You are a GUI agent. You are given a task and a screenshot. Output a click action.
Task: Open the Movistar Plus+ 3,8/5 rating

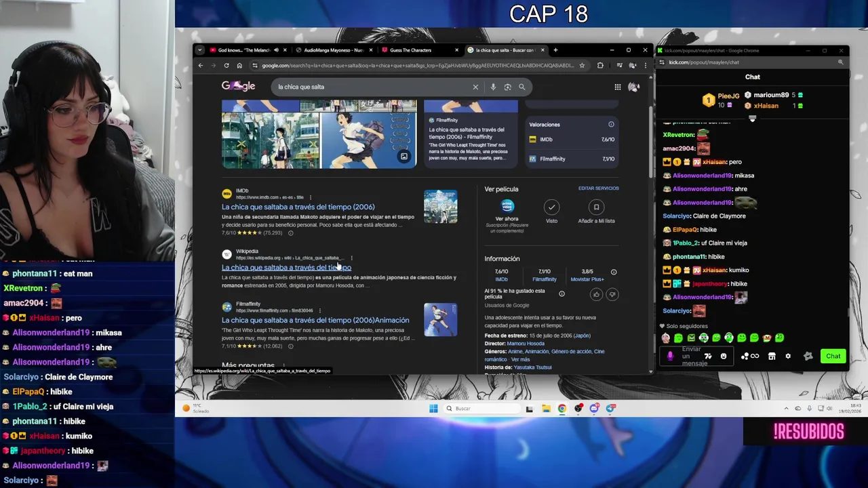coord(587,275)
